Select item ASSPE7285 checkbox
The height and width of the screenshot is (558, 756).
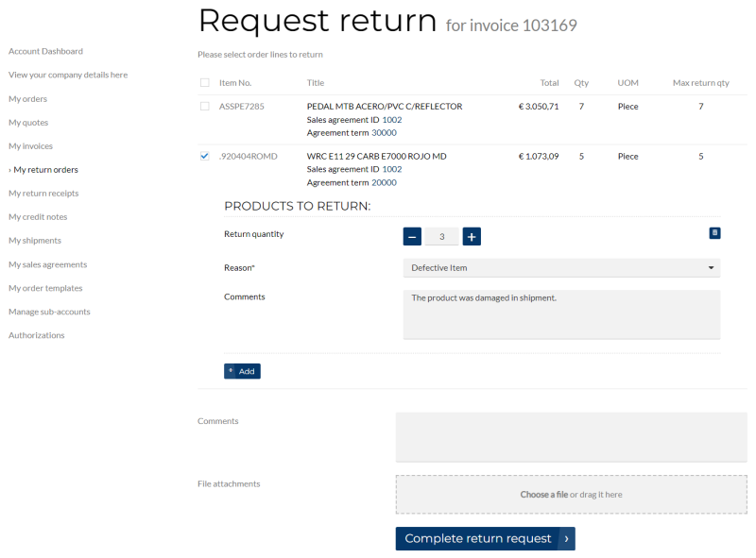coord(205,107)
